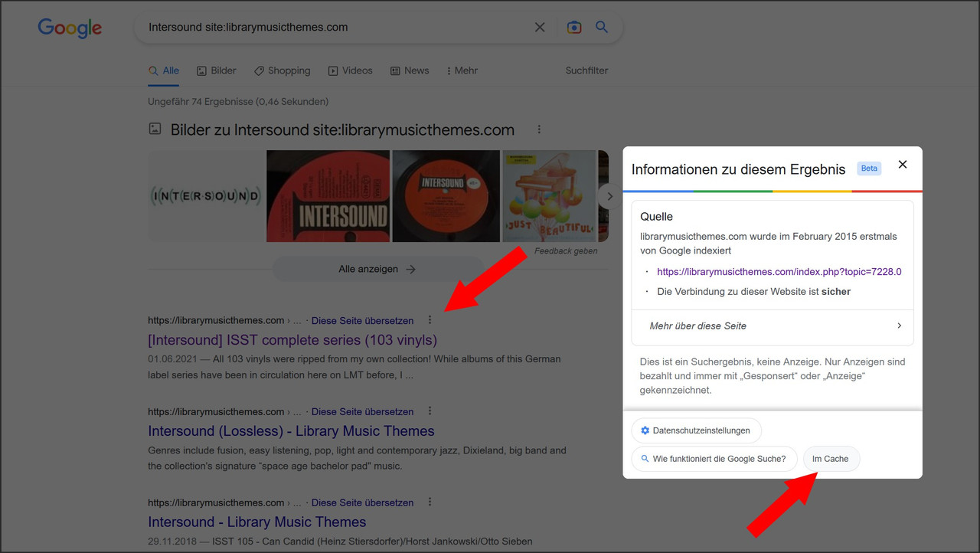The width and height of the screenshot is (980, 553).
Task: Open the Mehr dropdown menu
Action: pos(462,70)
